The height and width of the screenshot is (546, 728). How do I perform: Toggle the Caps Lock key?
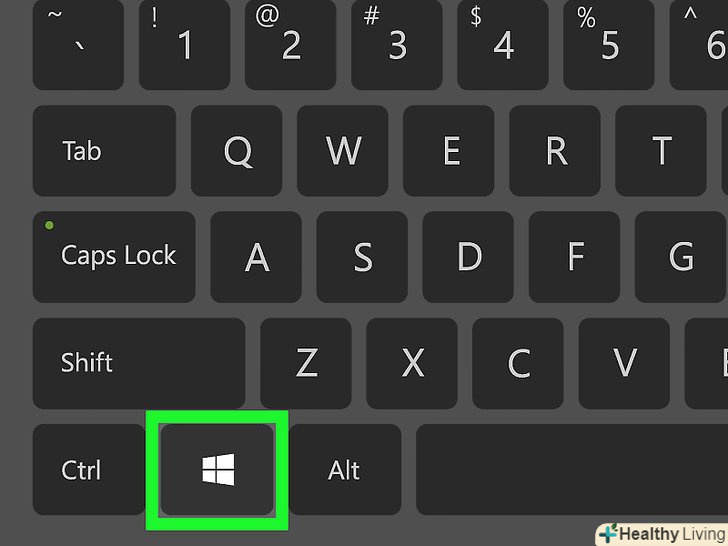[x=114, y=257]
